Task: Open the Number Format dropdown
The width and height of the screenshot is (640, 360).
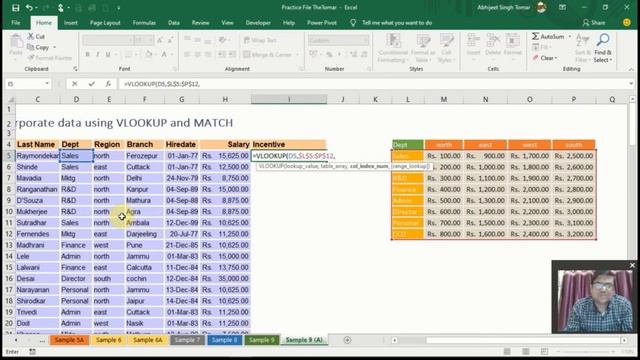Action: pyautogui.click(x=365, y=40)
